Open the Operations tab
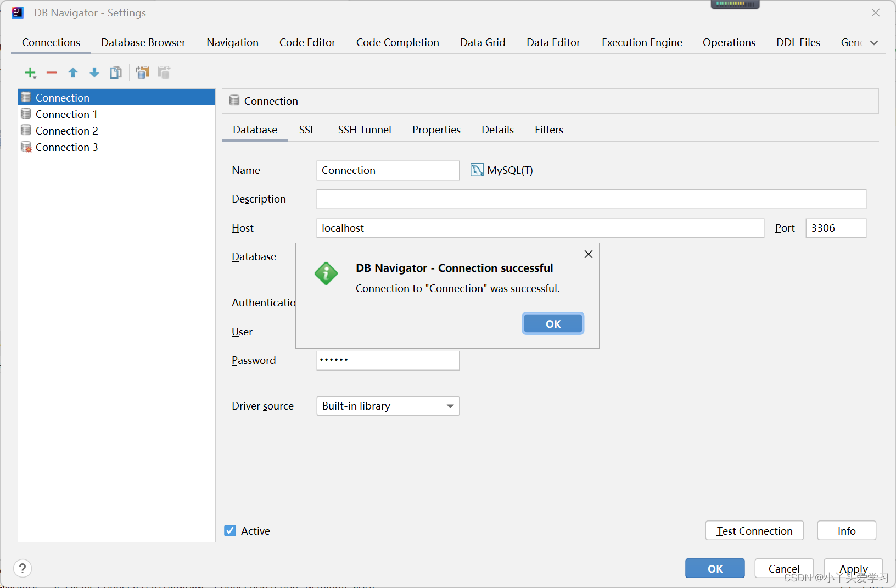Image resolution: width=896 pixels, height=588 pixels. [x=729, y=43]
